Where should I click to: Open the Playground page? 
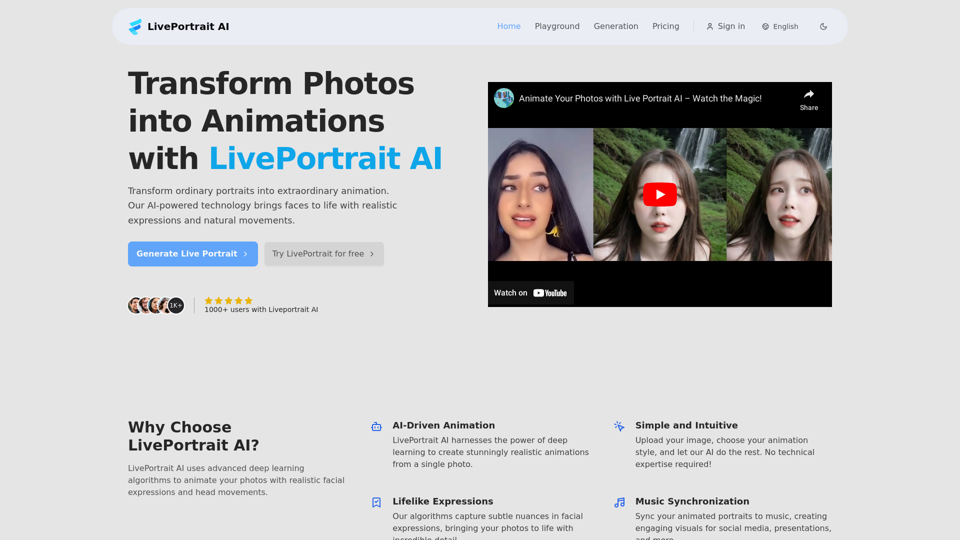point(557,26)
